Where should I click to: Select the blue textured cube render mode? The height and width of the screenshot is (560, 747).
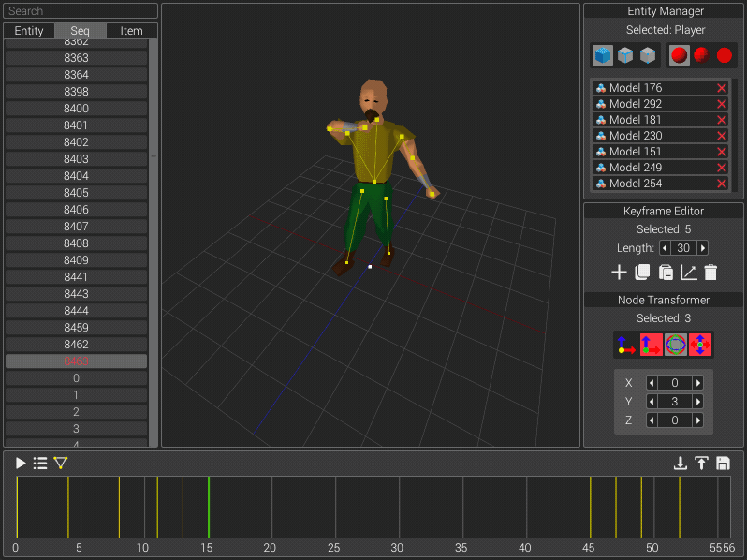603,55
